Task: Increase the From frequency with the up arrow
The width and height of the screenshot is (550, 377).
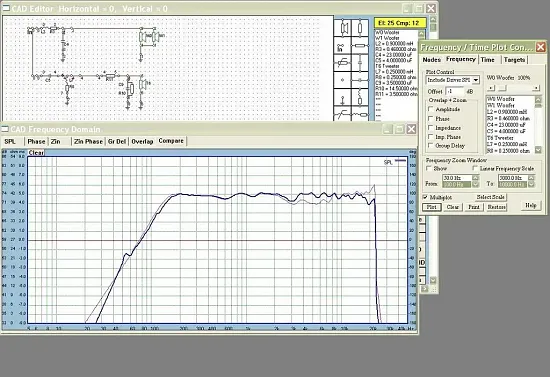Action: click(475, 178)
